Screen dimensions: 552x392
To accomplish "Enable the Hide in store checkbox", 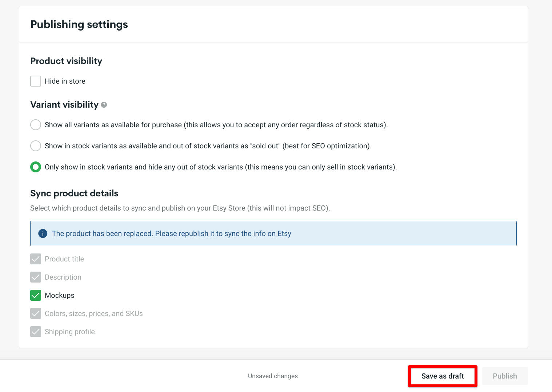I will click(x=35, y=81).
